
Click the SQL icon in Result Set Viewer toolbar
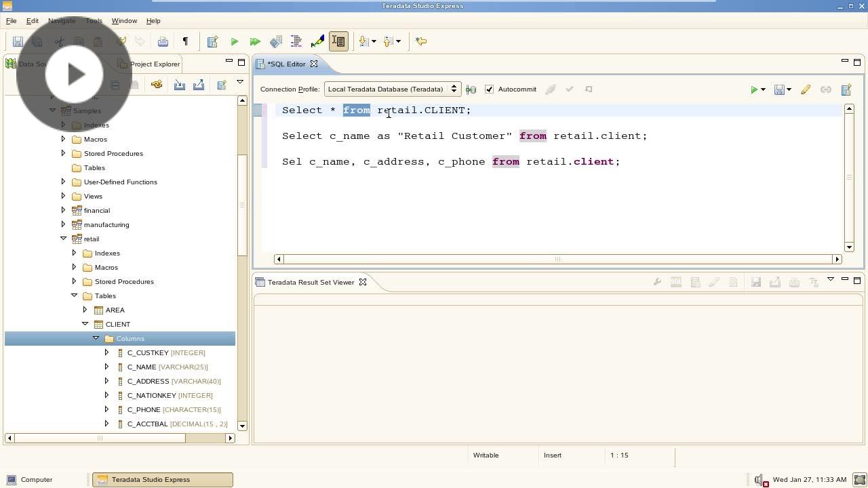coord(676,282)
